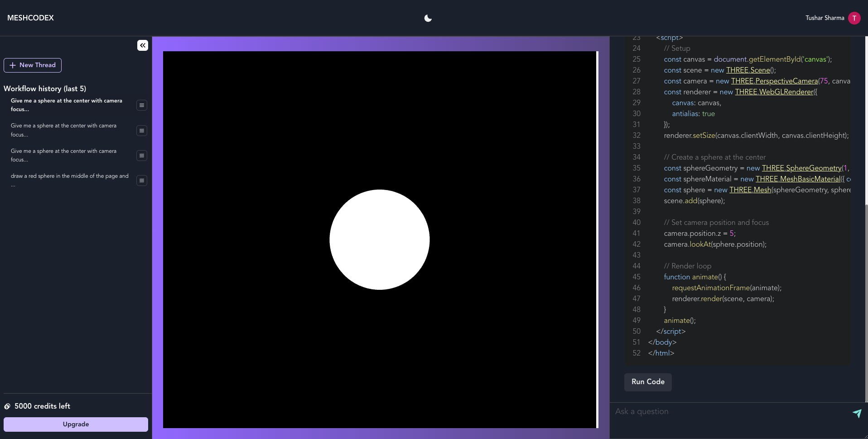868x439 pixels.
Task: Open second 'Give me a sphere' thread
Action: click(63, 130)
